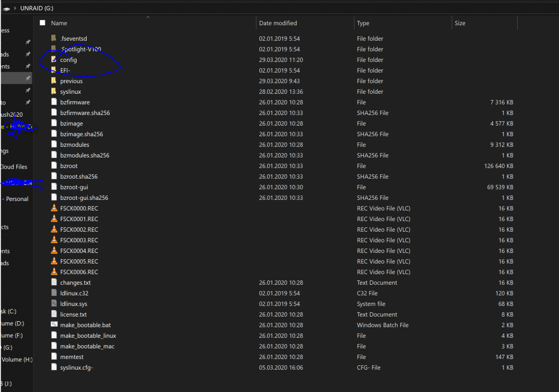Select make_bootable_mac file name
Viewport: 559px width, 392px height.
(87, 346)
